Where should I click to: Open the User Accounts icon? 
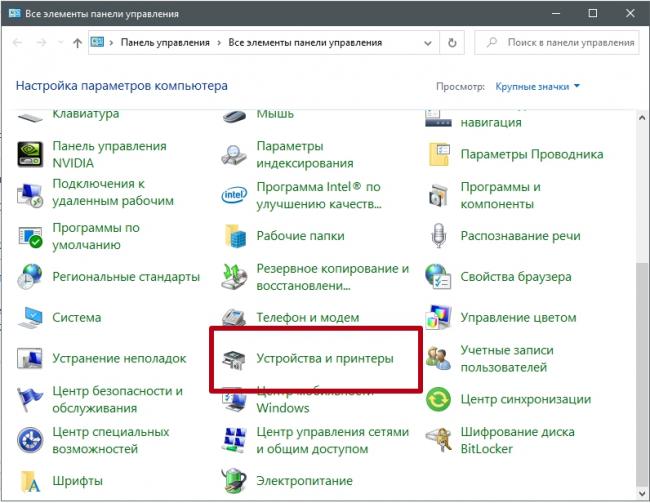point(438,359)
